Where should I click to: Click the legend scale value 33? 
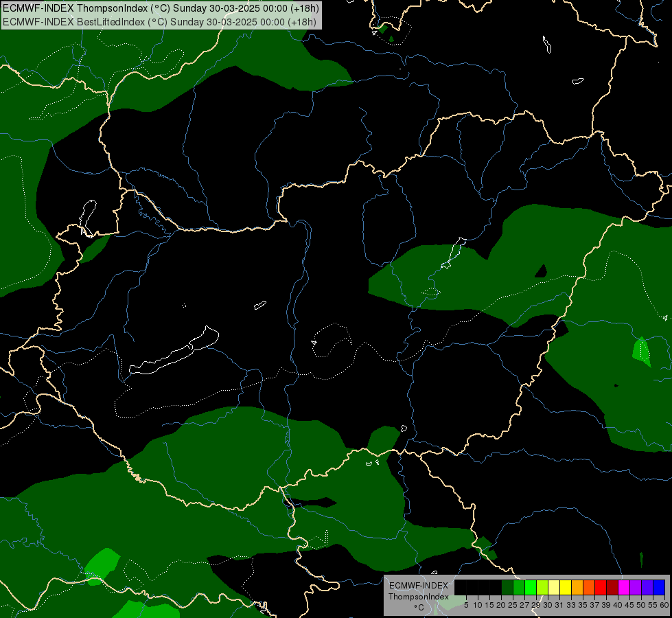[571, 605]
